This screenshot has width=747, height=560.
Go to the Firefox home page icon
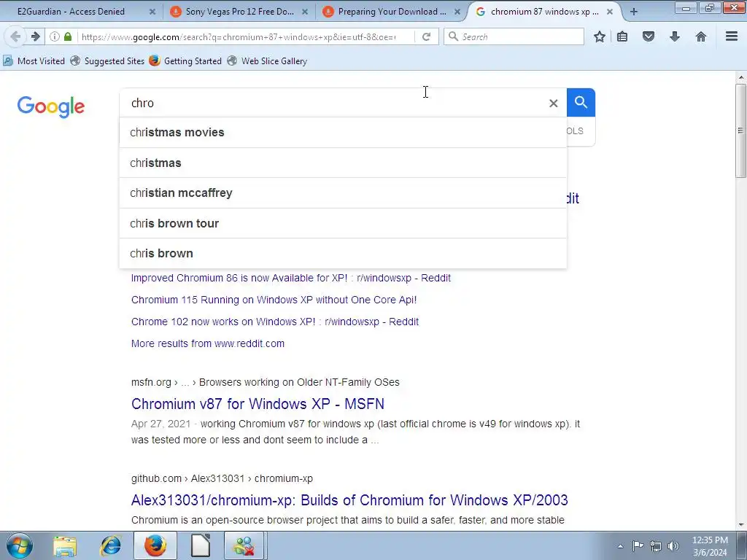[x=701, y=36]
